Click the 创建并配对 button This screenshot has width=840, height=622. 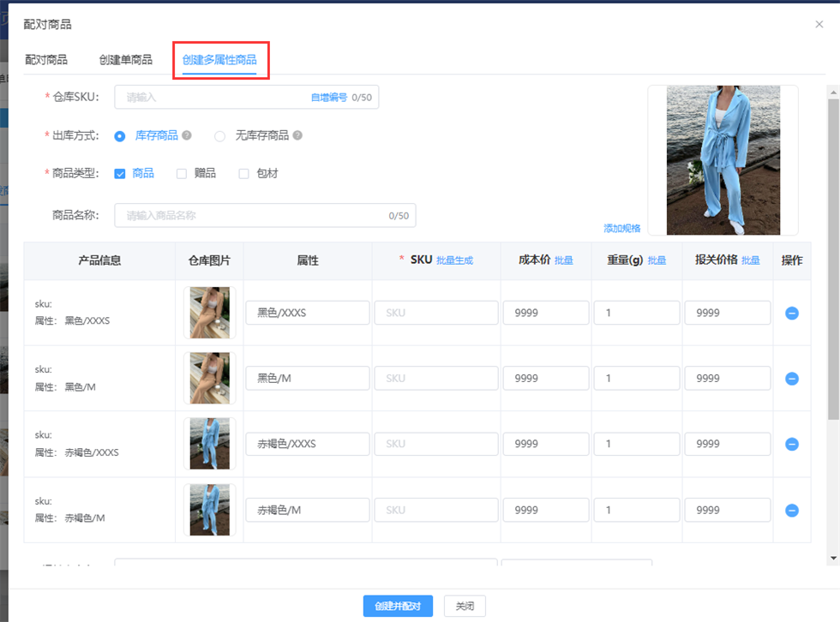click(x=398, y=606)
